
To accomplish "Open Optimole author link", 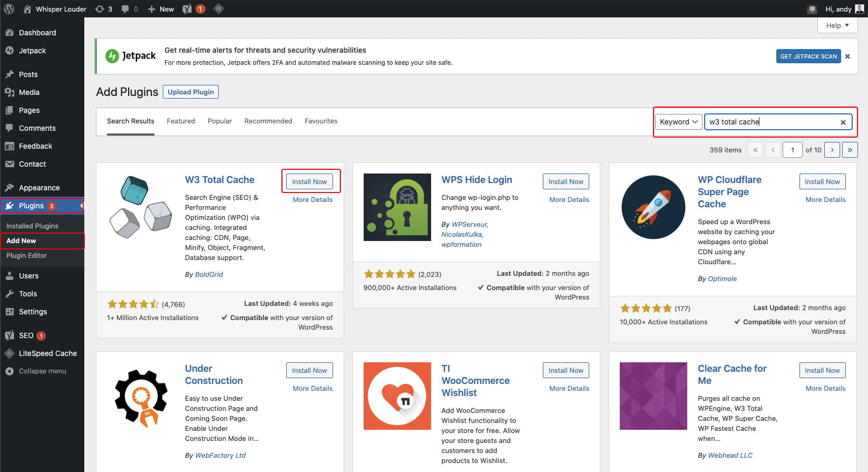I will click(x=723, y=279).
